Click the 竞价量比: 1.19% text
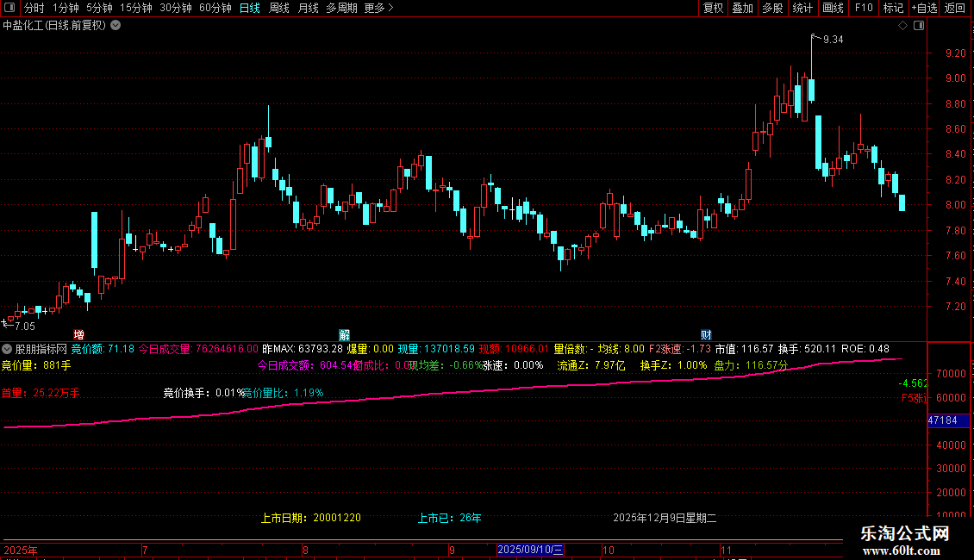The width and height of the screenshot is (974, 560). (284, 393)
